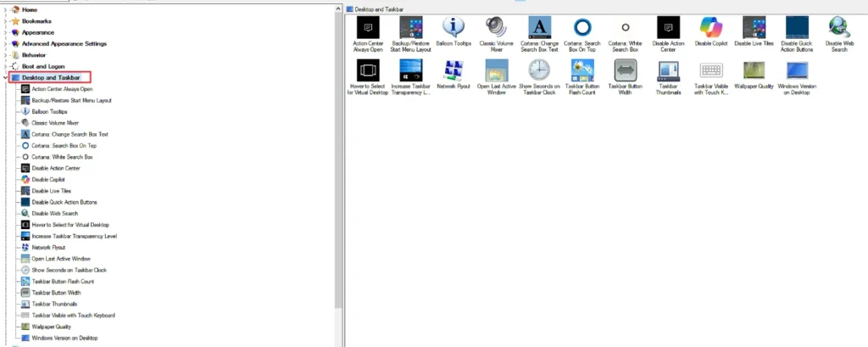Open Taskbar Thumbnails large icon in right pane
Screen dimensions: 868x347
[x=668, y=70]
